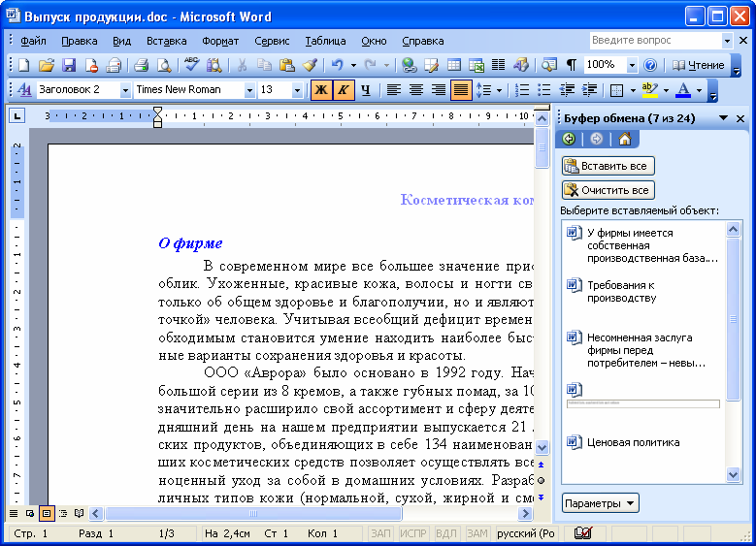Image resolution: width=756 pixels, height=546 pixels.
Task: Click the Print printer icon
Action: (x=141, y=65)
